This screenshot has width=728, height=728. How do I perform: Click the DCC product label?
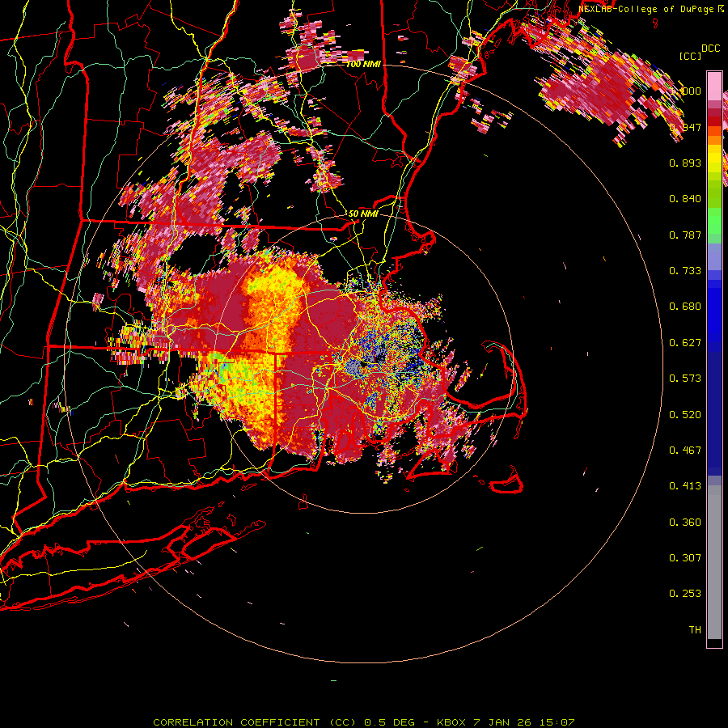point(710,49)
